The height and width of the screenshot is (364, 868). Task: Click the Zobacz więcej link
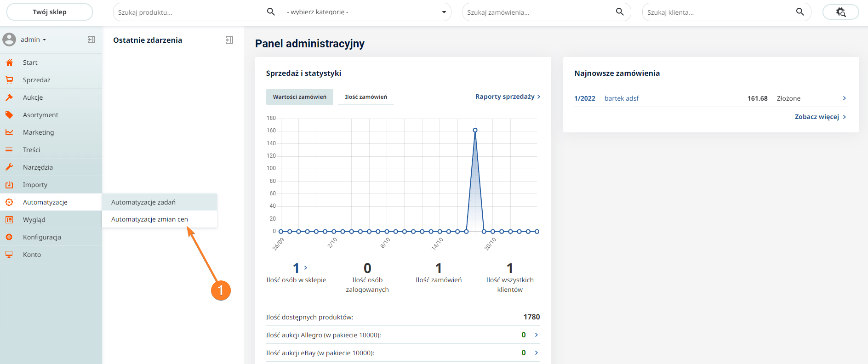[x=821, y=117]
